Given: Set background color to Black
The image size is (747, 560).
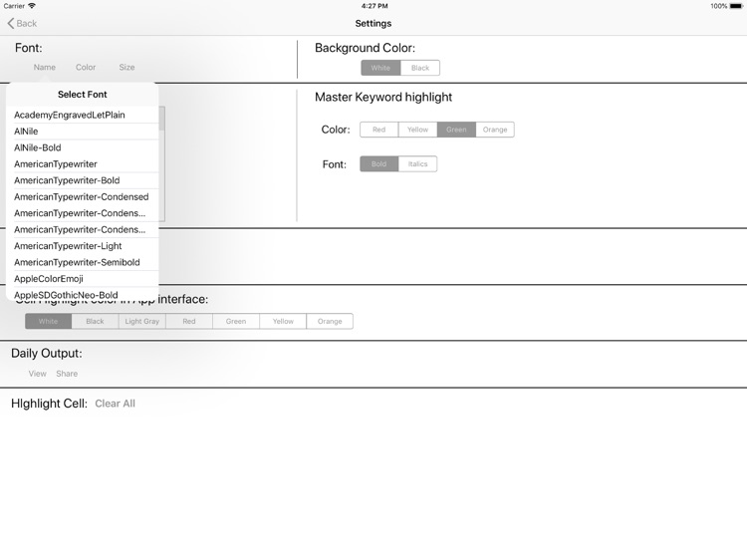Looking at the screenshot, I should point(420,68).
